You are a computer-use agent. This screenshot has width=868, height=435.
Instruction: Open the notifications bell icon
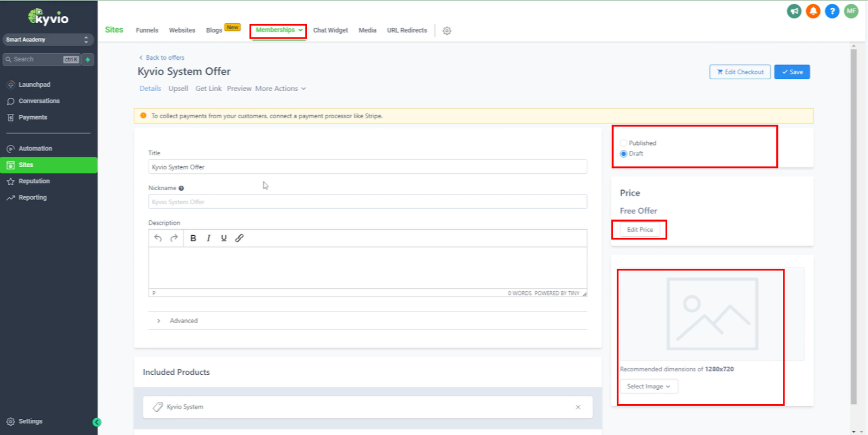pyautogui.click(x=813, y=11)
